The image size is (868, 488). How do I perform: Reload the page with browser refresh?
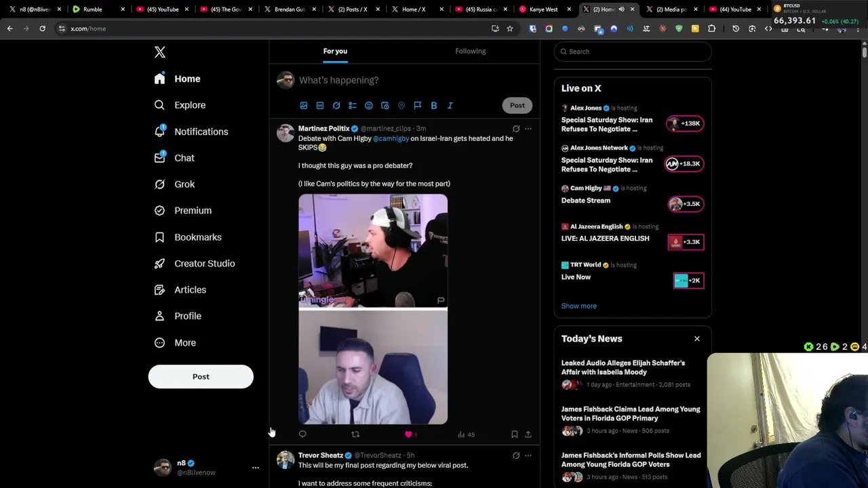pos(42,28)
